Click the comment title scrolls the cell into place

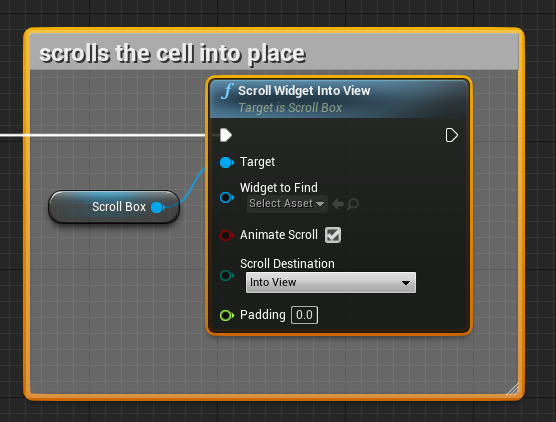tap(172, 54)
